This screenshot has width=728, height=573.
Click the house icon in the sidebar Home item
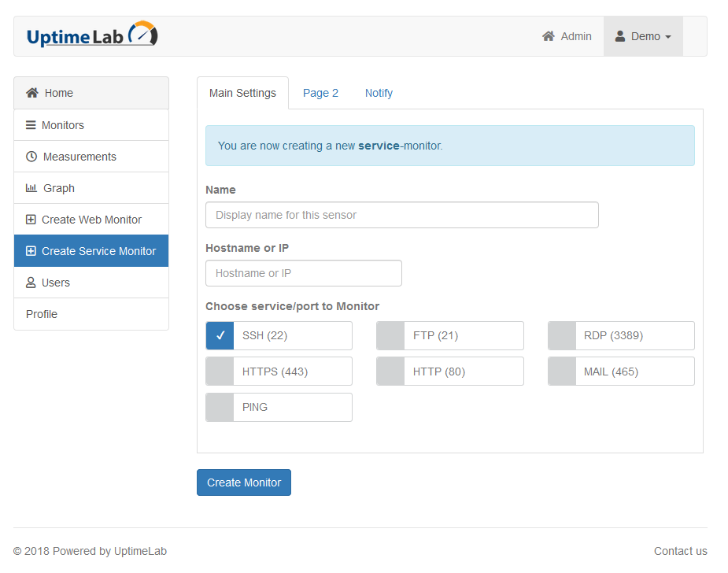pyautogui.click(x=32, y=93)
